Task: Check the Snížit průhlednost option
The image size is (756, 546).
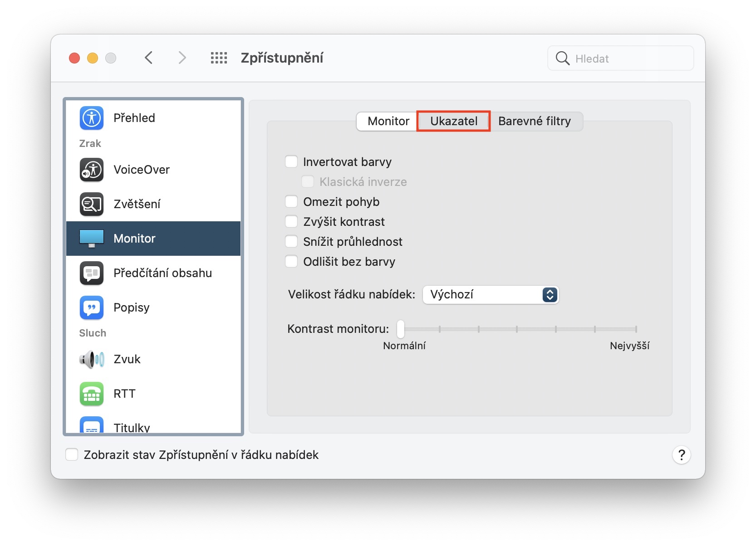Action: tap(291, 242)
